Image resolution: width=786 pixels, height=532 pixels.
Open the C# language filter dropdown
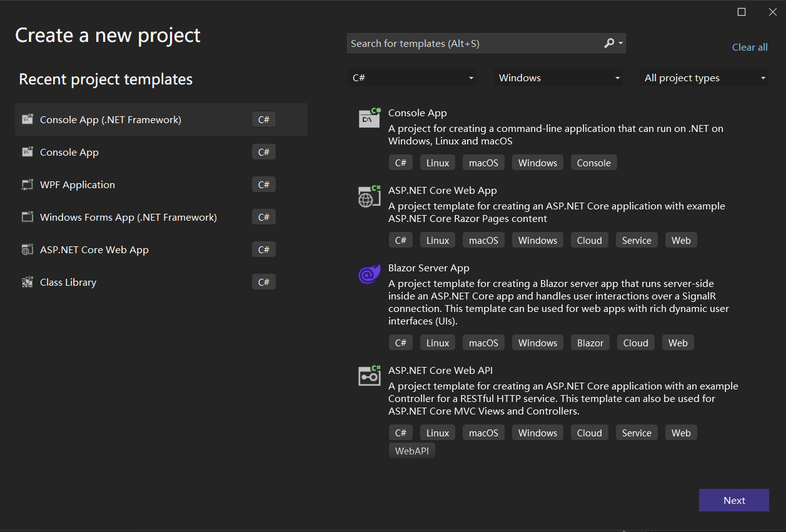click(412, 78)
